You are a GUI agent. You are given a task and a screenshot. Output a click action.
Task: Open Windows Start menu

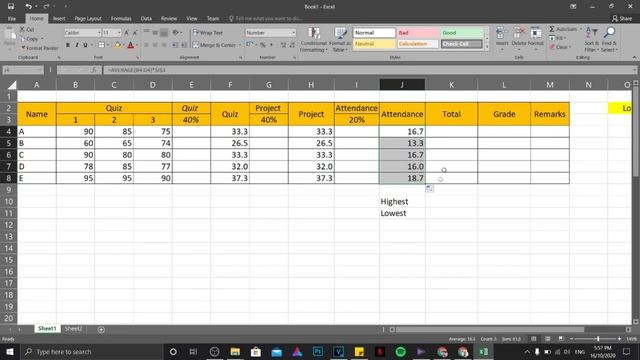(x=10, y=351)
